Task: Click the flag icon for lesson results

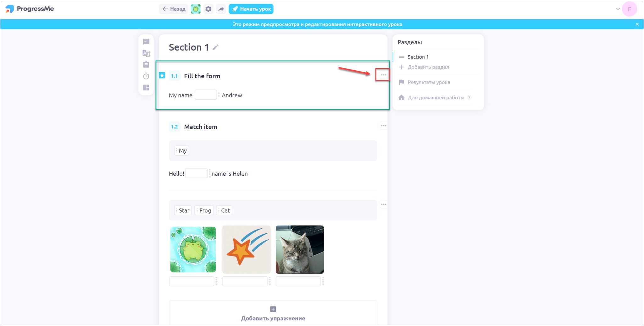Action: (x=401, y=82)
